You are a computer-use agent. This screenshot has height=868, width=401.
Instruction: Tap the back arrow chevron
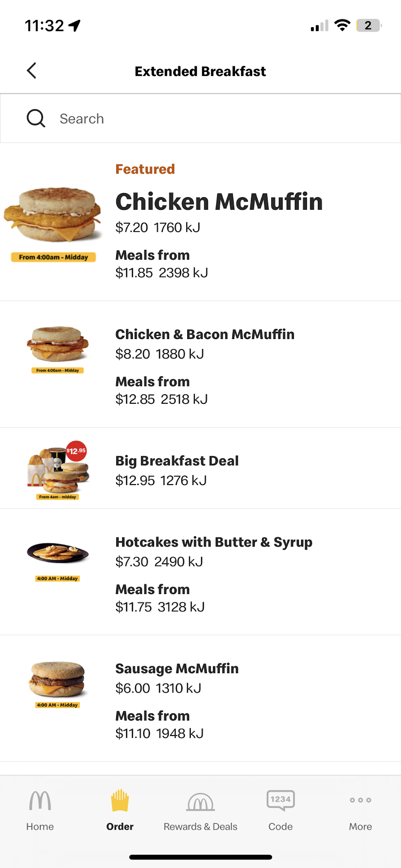coord(32,71)
